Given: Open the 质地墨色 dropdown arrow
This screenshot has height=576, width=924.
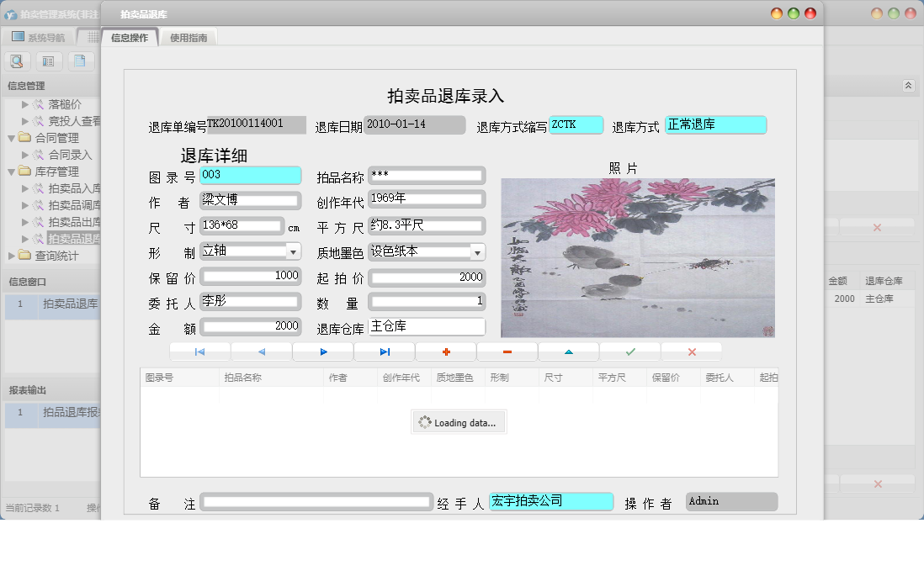Looking at the screenshot, I should click(x=477, y=251).
